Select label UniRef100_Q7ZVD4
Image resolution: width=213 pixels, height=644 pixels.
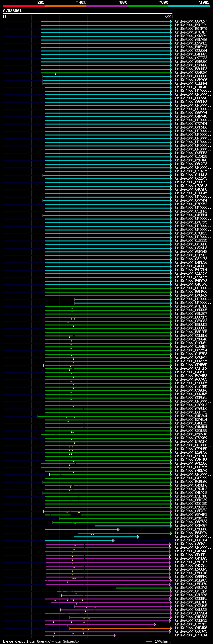click(x=191, y=124)
